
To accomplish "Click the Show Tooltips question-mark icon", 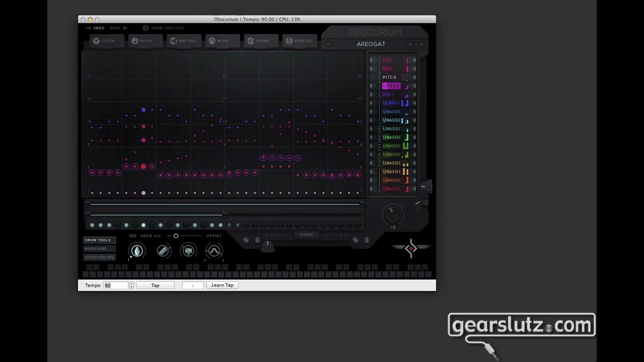I will click(x=145, y=28).
